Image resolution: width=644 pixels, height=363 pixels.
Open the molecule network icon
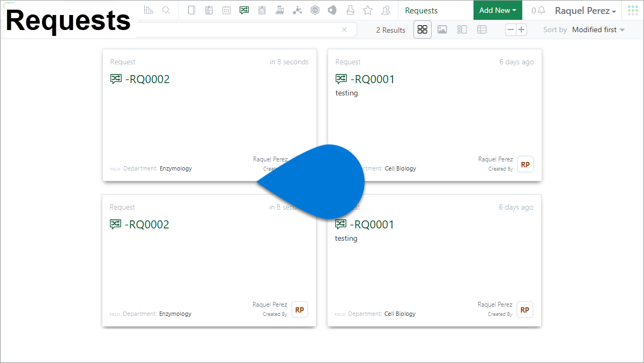coord(297,10)
